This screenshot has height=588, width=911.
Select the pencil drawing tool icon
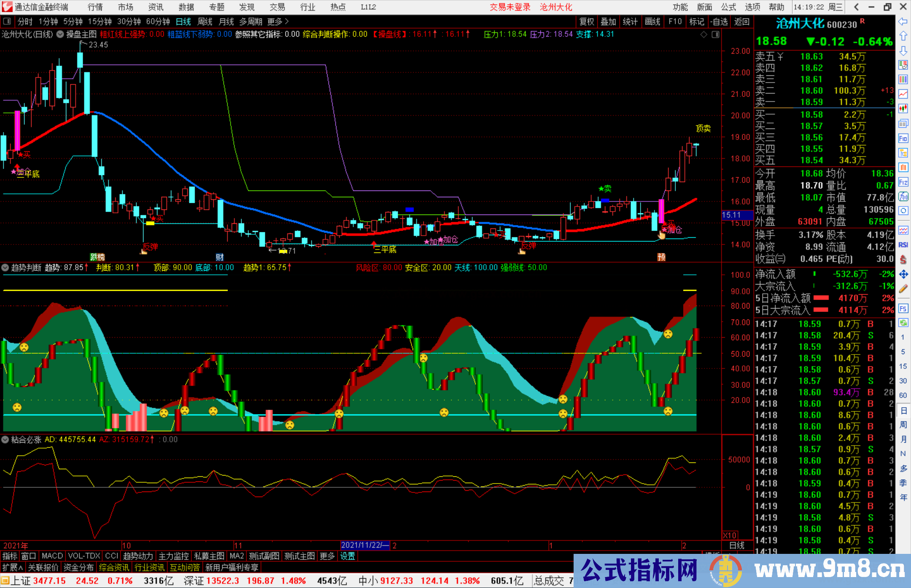(x=903, y=289)
